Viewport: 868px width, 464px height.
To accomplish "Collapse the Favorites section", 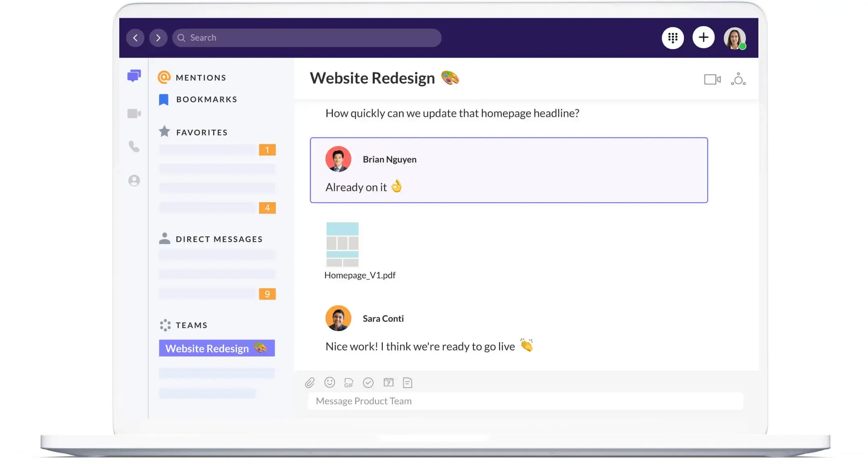I will 201,133.
